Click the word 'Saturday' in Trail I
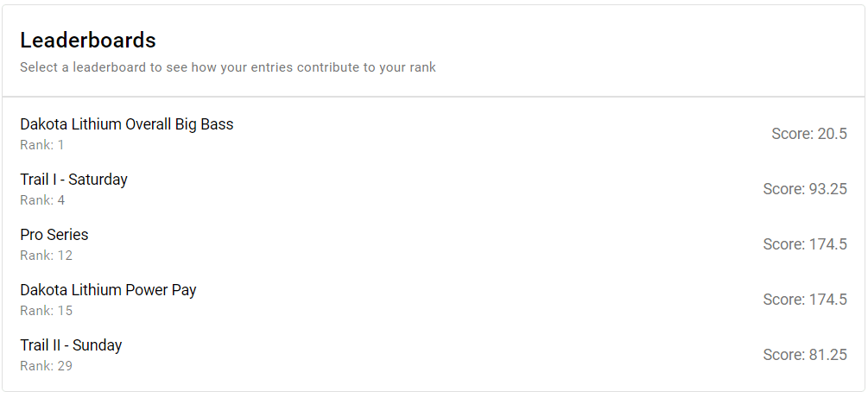This screenshot has width=868, height=398. pyautogui.click(x=98, y=180)
